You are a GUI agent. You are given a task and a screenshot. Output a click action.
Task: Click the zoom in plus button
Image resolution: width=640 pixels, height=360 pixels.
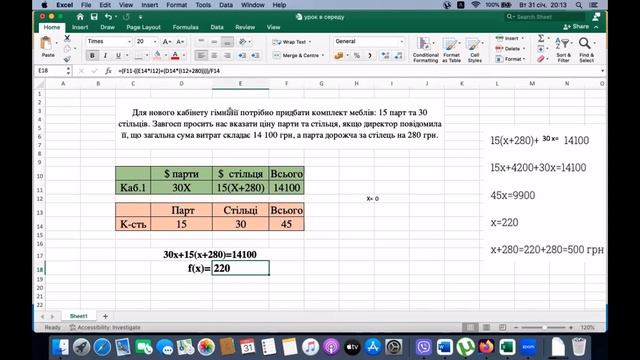tap(571, 327)
